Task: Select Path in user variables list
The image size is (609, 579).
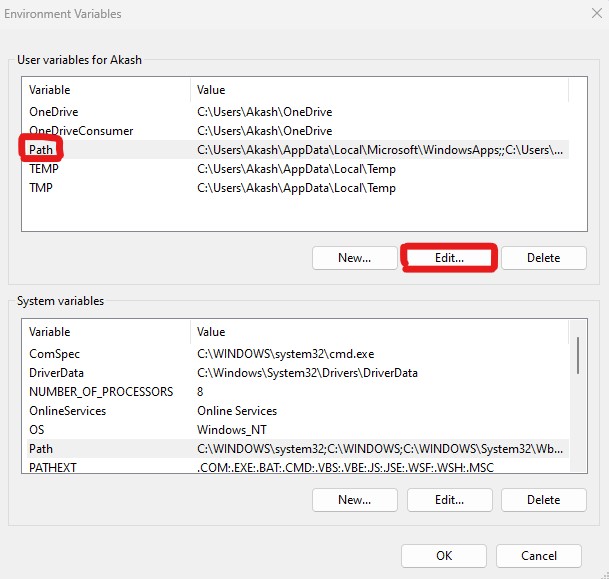Action: click(x=42, y=150)
